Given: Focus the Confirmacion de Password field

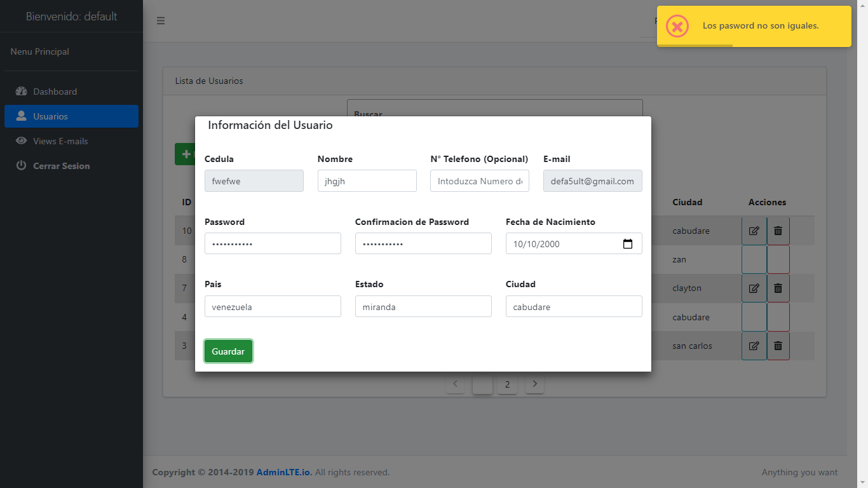Looking at the screenshot, I should point(423,243).
